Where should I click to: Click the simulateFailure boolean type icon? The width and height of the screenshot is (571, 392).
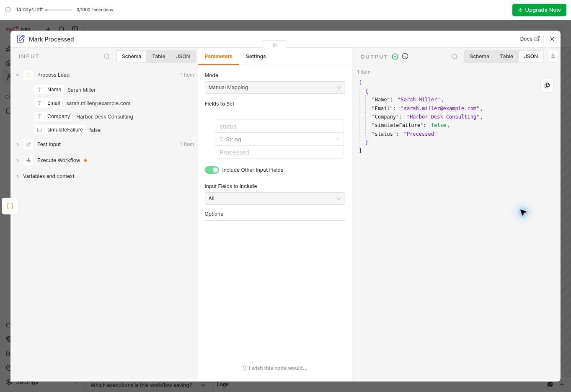coord(39,130)
